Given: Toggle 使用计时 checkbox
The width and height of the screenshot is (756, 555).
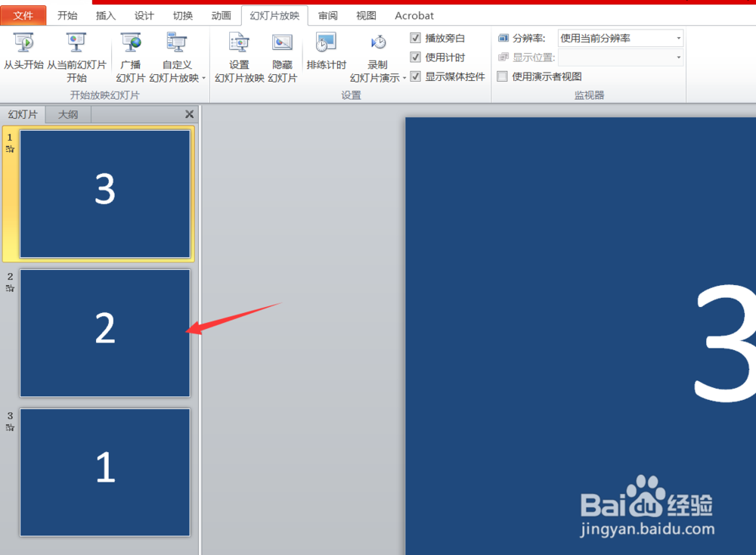Looking at the screenshot, I should pos(416,57).
